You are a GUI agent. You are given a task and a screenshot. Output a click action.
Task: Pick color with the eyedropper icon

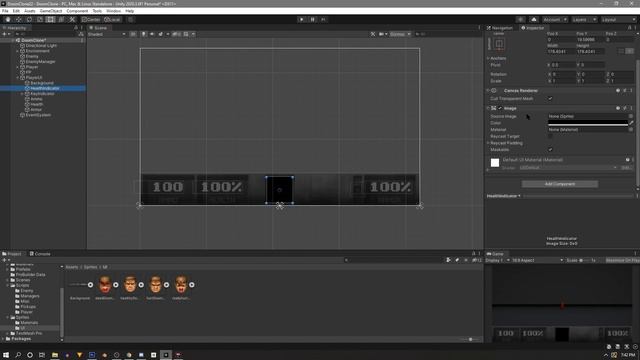(631, 123)
